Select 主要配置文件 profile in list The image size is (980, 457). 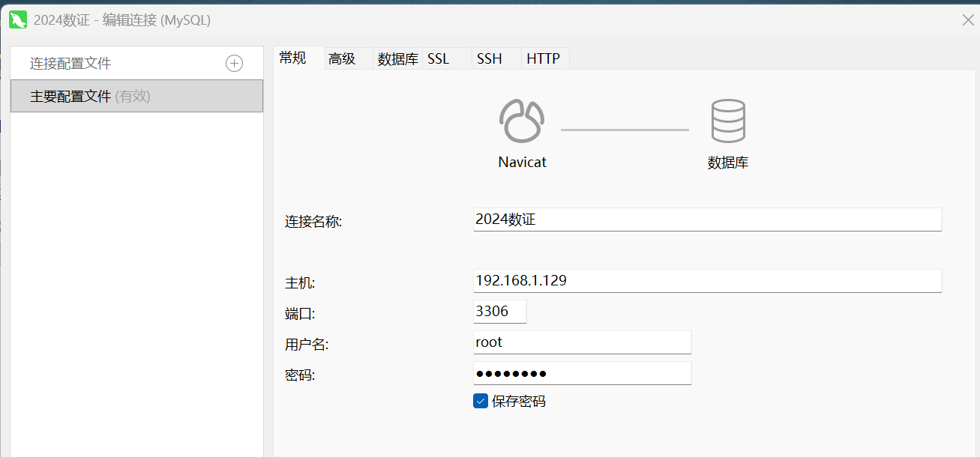[136, 96]
